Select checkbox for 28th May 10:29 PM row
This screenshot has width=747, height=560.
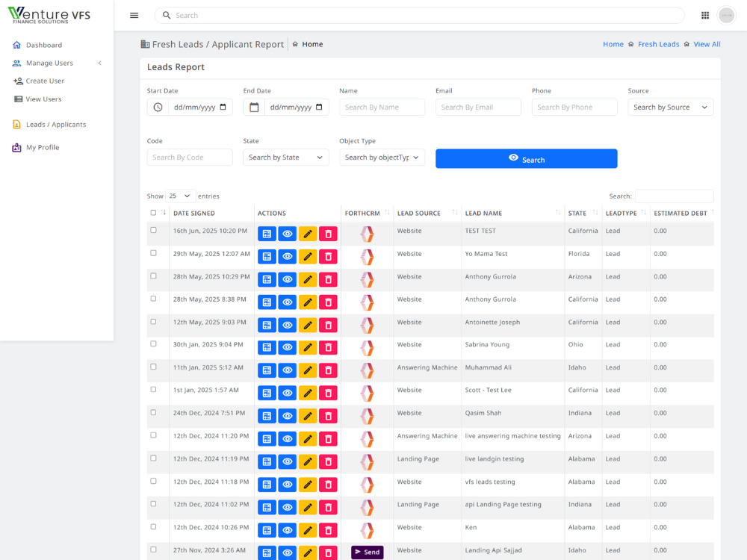click(x=153, y=276)
